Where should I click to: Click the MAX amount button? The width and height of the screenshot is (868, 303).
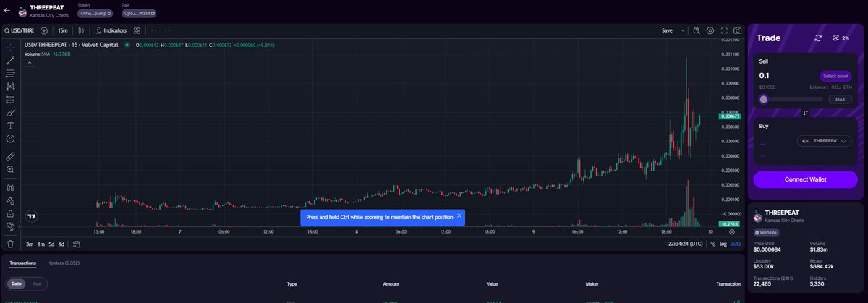(840, 99)
